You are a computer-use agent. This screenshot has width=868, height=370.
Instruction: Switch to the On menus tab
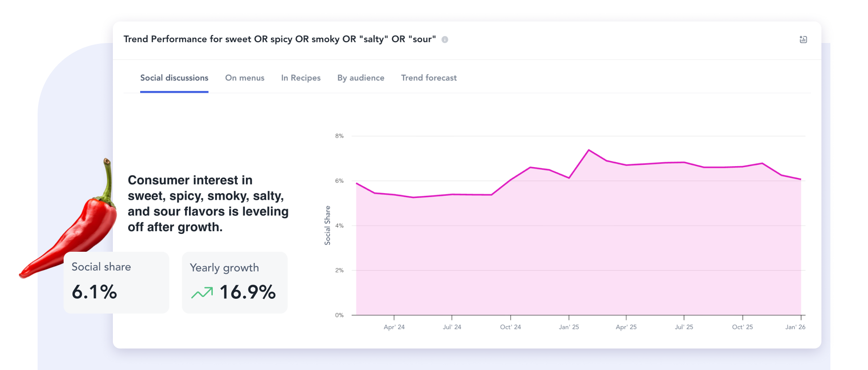pyautogui.click(x=245, y=78)
